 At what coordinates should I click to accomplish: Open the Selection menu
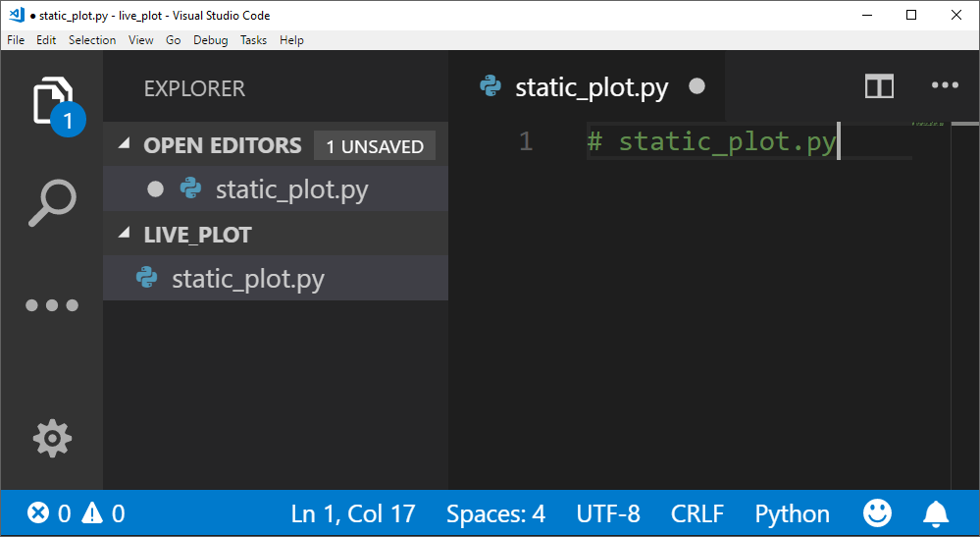point(92,40)
